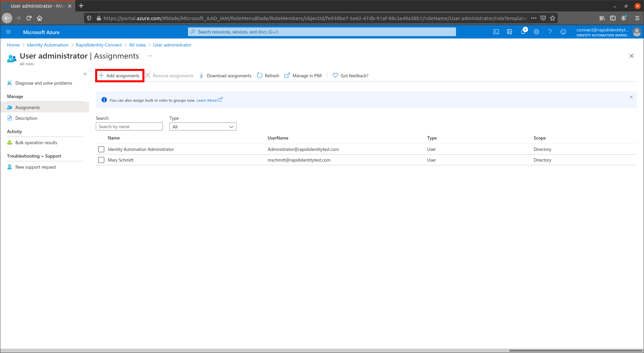Viewport: 644px width, 353px height.
Task: Sort by the Name column header
Action: [114, 138]
